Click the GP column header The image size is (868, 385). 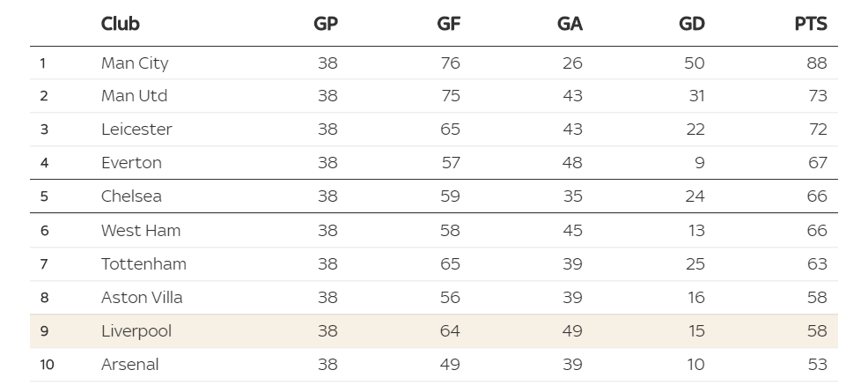(x=326, y=24)
